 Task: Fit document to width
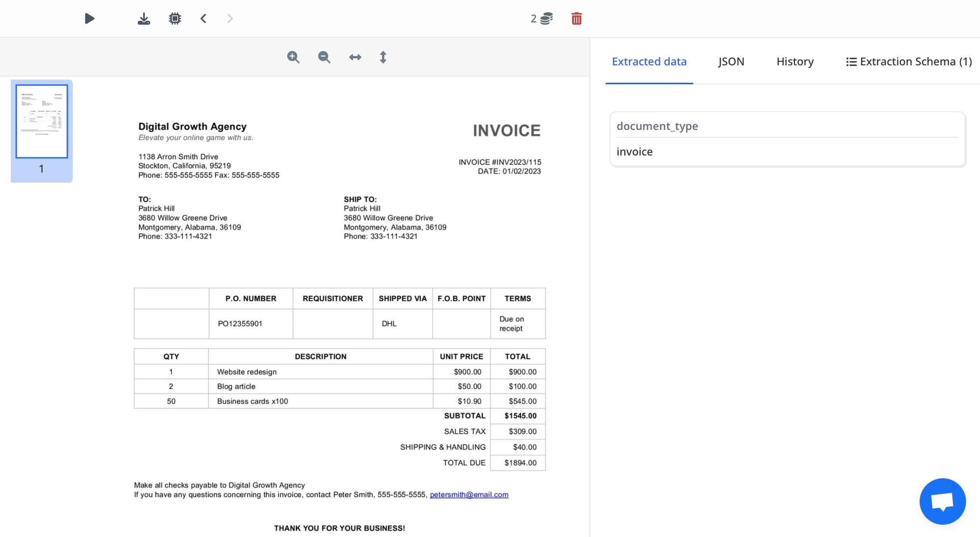[x=355, y=57]
